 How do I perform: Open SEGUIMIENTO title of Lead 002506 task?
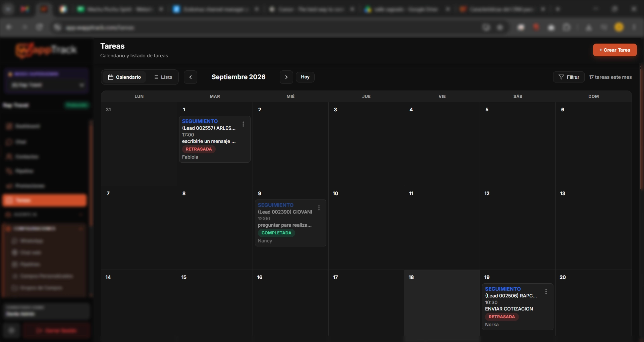(x=503, y=289)
